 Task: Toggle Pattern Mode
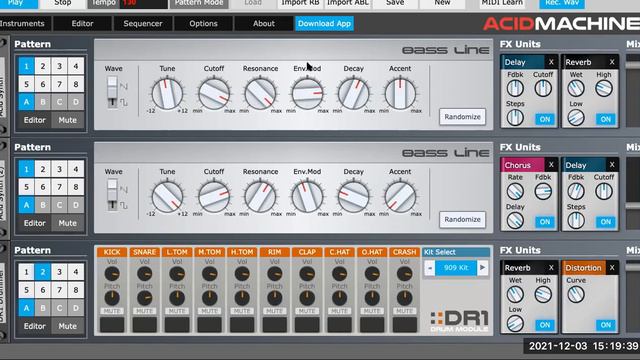click(x=199, y=3)
